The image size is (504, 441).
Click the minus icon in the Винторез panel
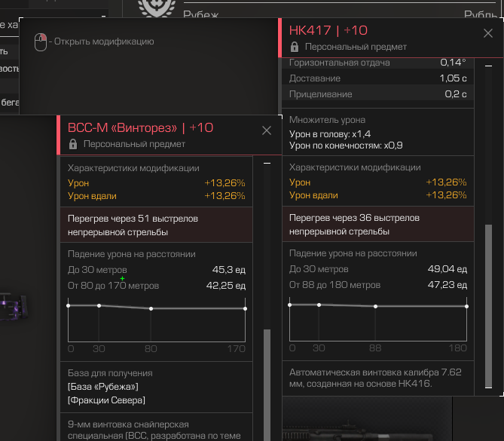click(x=267, y=164)
